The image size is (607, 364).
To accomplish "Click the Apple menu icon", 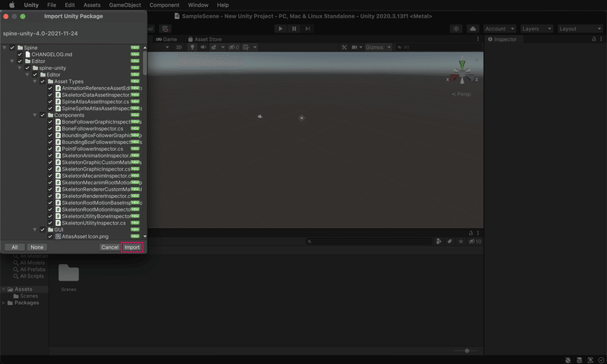I will point(12,5).
